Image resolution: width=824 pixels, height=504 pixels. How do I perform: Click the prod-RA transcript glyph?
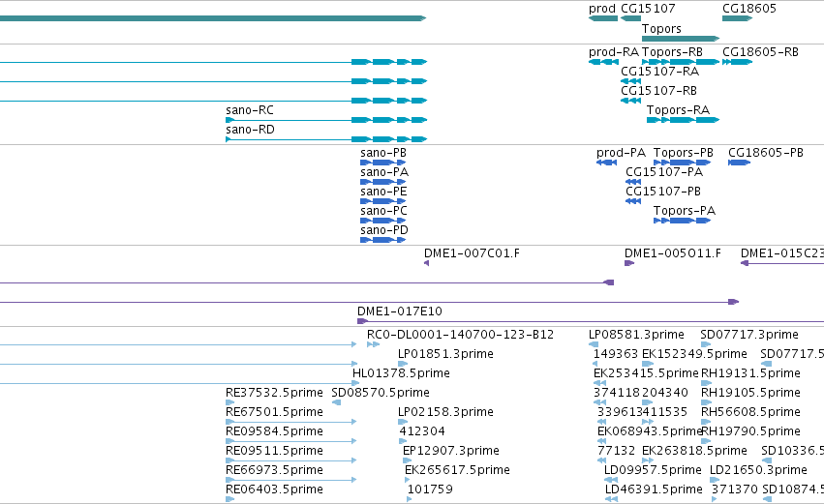603,62
